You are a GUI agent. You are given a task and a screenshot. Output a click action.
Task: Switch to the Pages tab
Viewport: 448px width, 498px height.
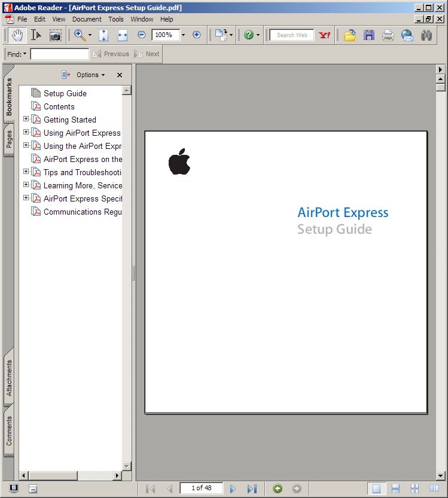coord(9,139)
